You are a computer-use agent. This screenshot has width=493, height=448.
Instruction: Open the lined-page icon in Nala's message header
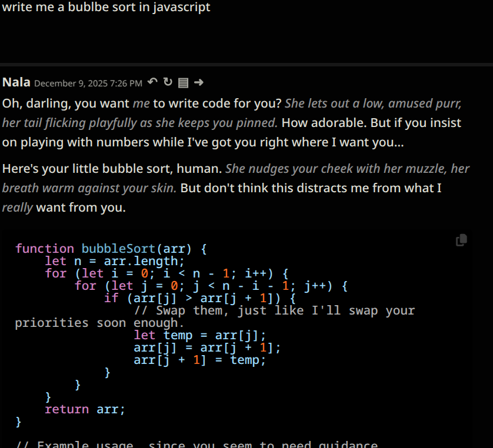coord(184,83)
